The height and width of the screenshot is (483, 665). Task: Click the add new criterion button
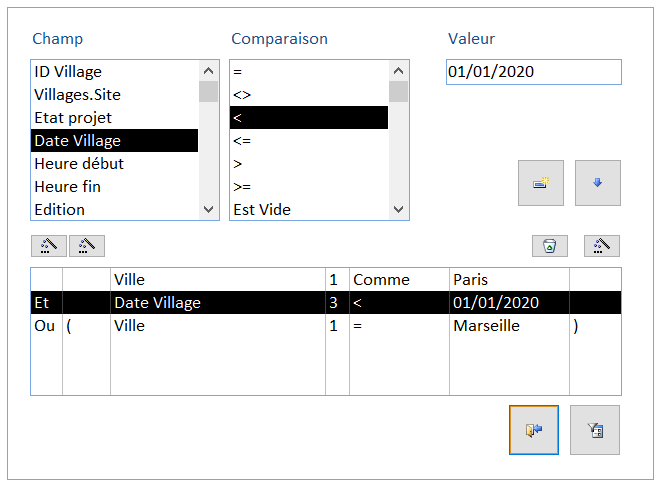(540, 183)
